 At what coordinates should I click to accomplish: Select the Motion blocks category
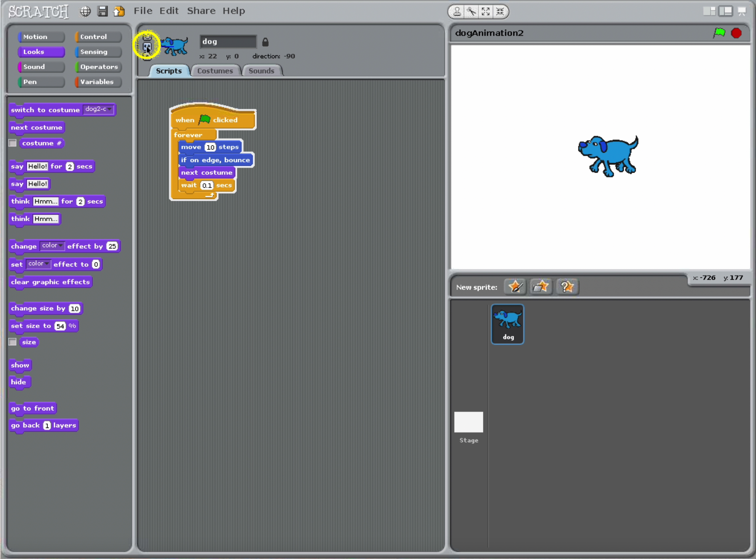coord(41,36)
